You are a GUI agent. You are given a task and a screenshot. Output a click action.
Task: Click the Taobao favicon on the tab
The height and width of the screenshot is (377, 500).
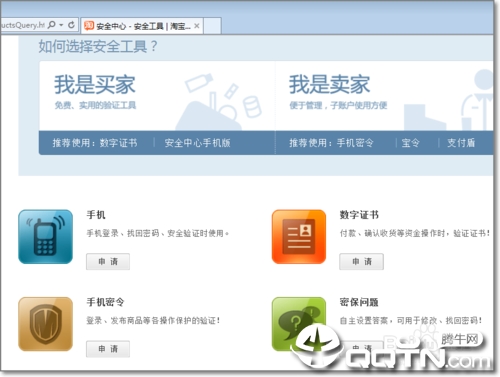(89, 26)
